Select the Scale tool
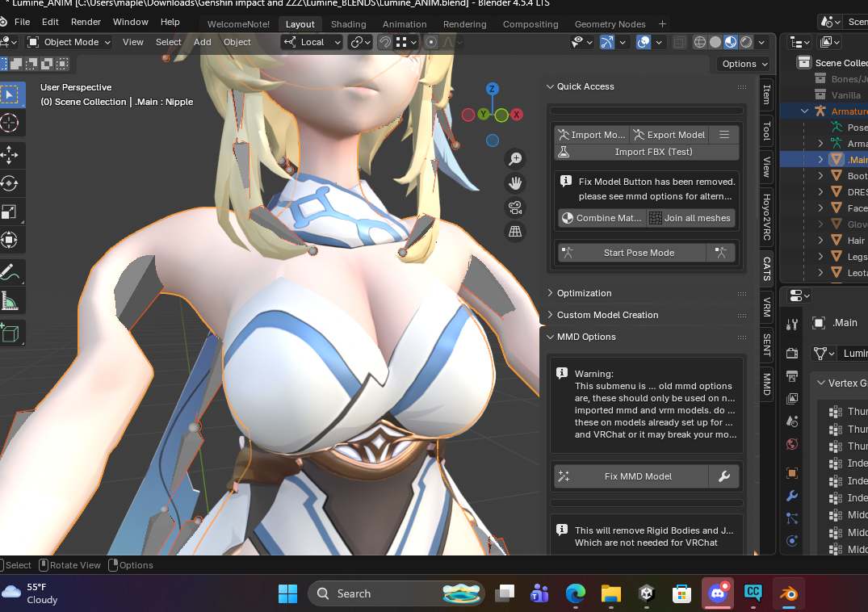The width and height of the screenshot is (868, 612). (x=10, y=212)
